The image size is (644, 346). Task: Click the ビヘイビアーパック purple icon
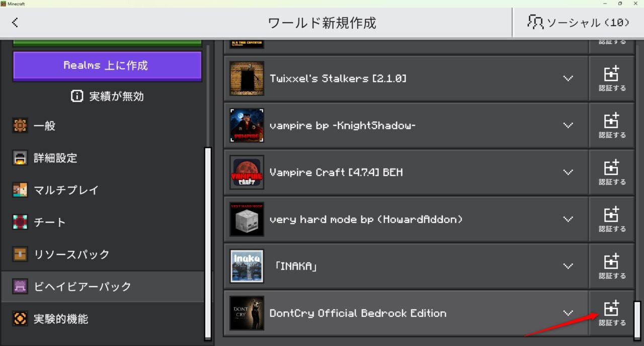pos(20,287)
